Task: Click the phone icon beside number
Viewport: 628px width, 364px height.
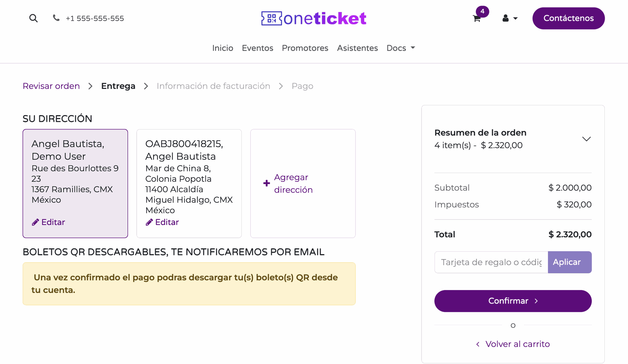Action: coord(56,18)
